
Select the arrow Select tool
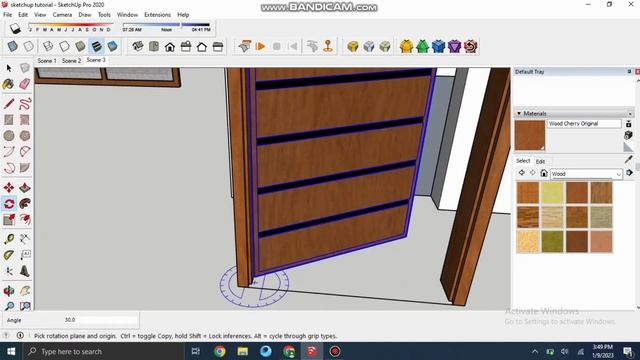click(9, 68)
